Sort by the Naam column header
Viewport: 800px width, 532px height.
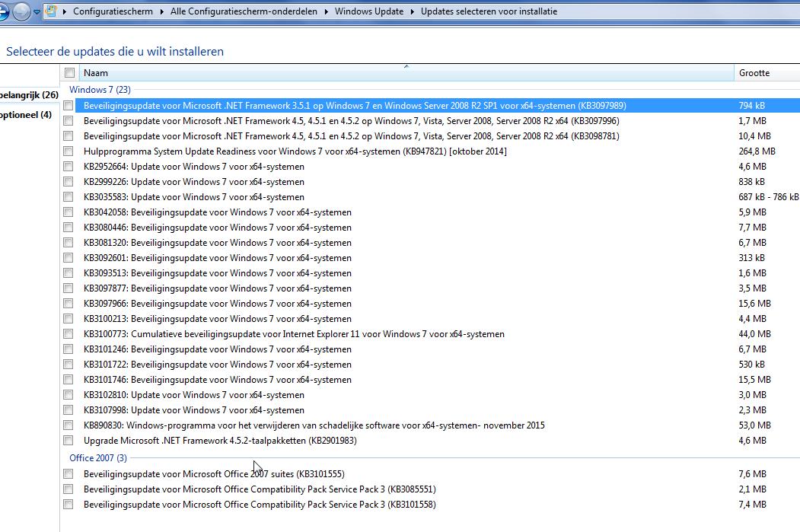pos(406,73)
